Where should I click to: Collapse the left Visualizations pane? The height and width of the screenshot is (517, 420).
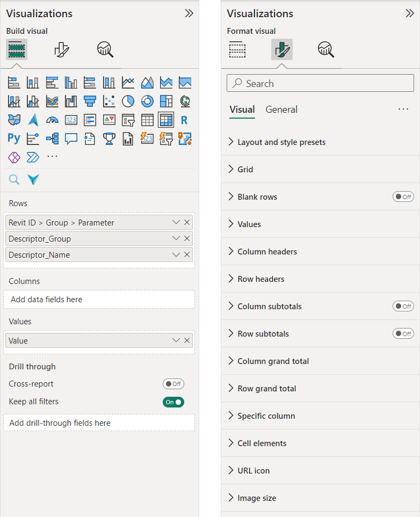tap(189, 13)
